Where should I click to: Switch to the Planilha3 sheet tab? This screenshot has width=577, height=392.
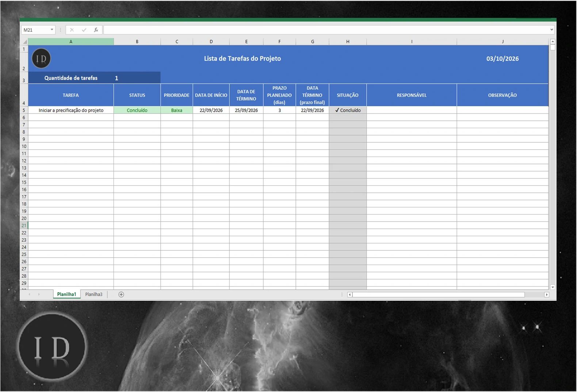(x=94, y=294)
